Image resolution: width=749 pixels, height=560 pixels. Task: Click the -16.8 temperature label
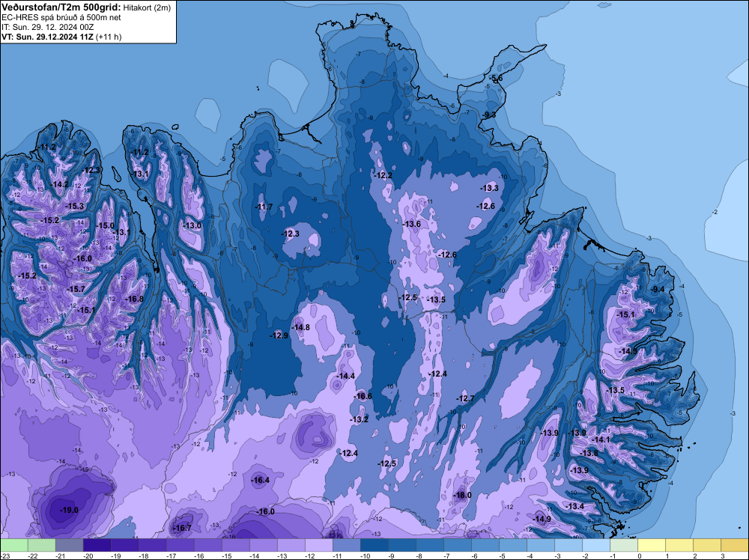coord(134,299)
